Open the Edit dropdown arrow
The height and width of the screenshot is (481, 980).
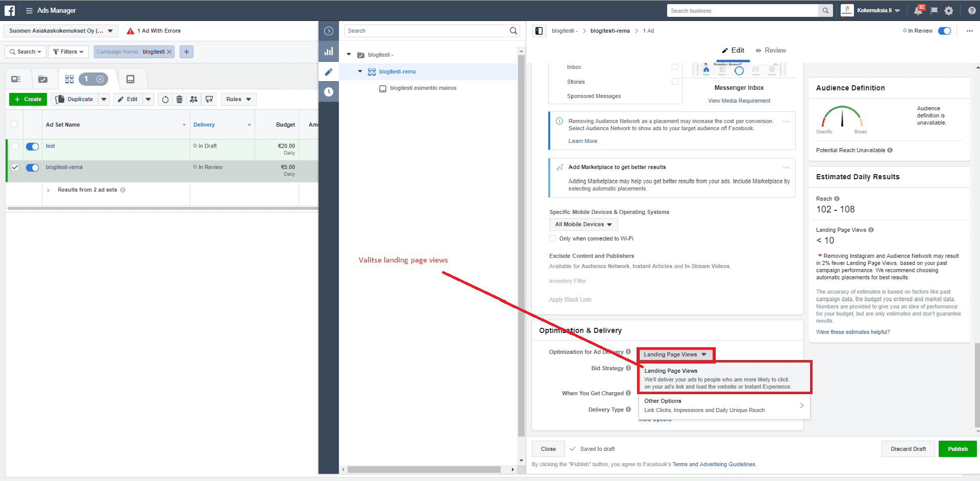coord(148,100)
